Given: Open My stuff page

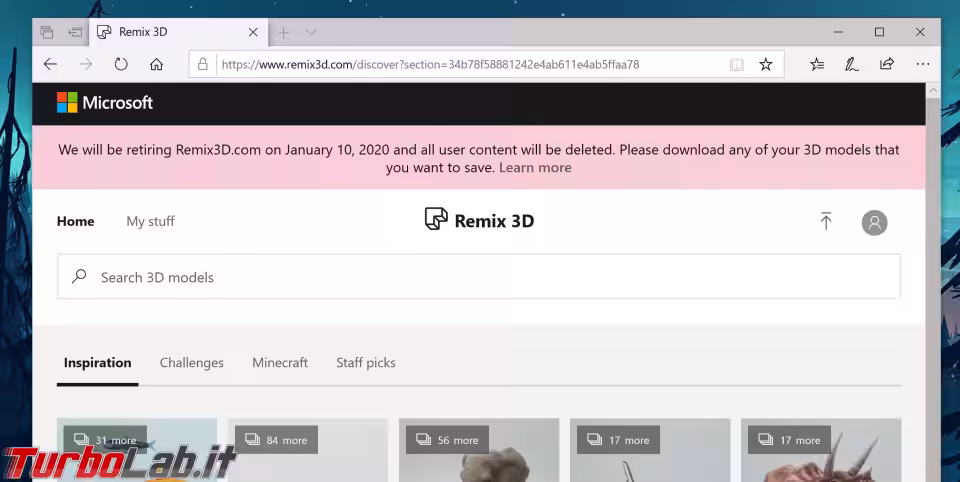Looking at the screenshot, I should tap(150, 221).
